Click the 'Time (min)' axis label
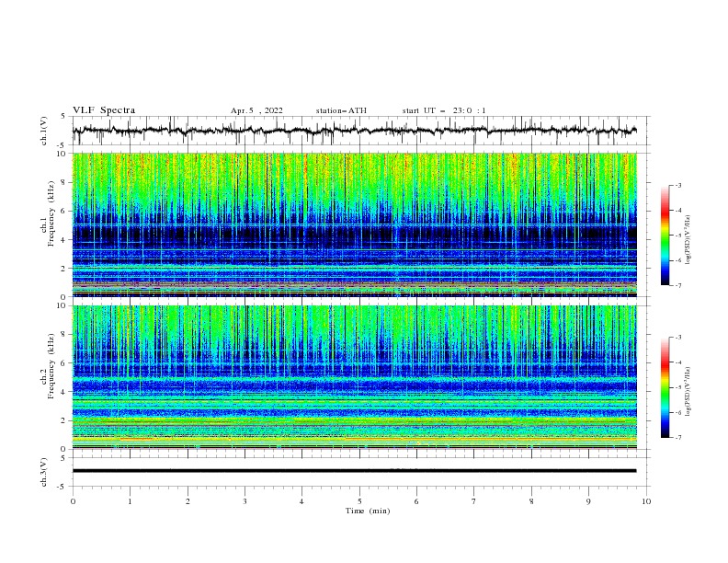Screen dimensions: 728x563 click(x=368, y=511)
